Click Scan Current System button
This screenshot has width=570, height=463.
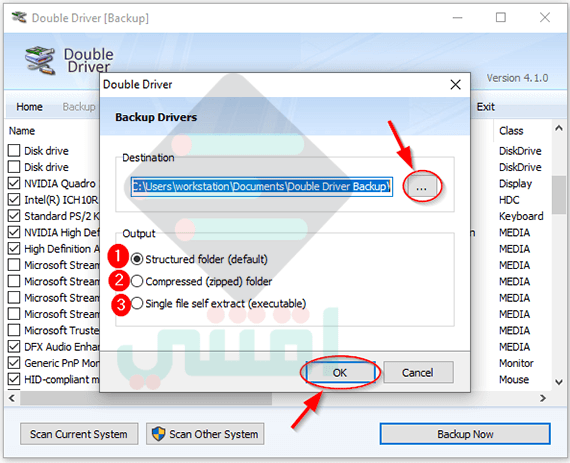(79, 434)
